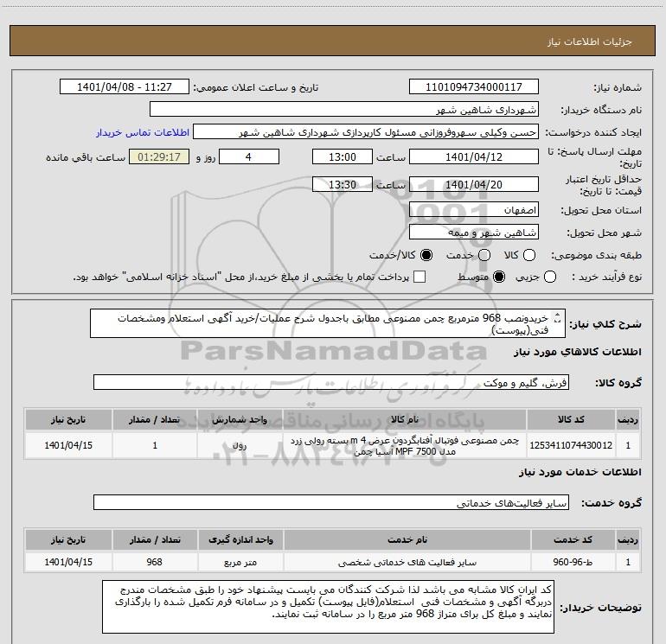Image resolution: width=666 pixels, height=644 pixels.
Task: Click the delivery city field شاهین شهر و میمه
Action: tap(474, 233)
